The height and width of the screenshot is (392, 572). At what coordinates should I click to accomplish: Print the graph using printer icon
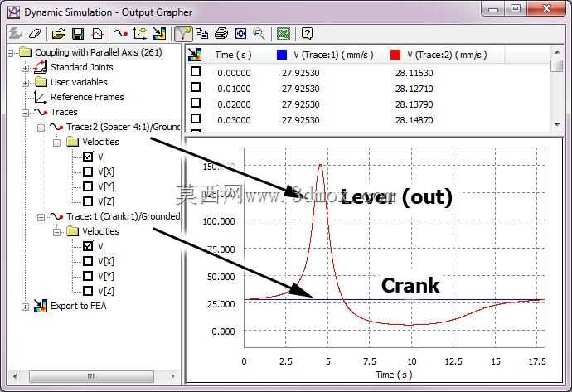coord(221,34)
